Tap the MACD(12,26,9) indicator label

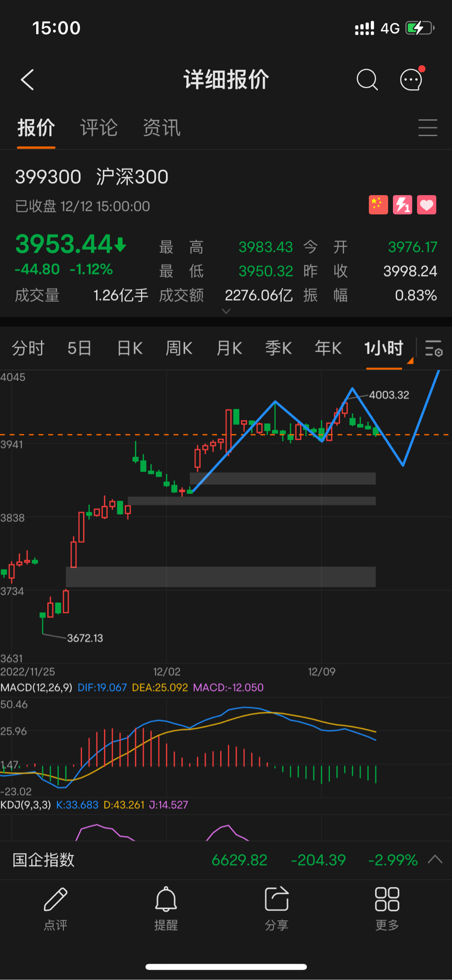36,688
